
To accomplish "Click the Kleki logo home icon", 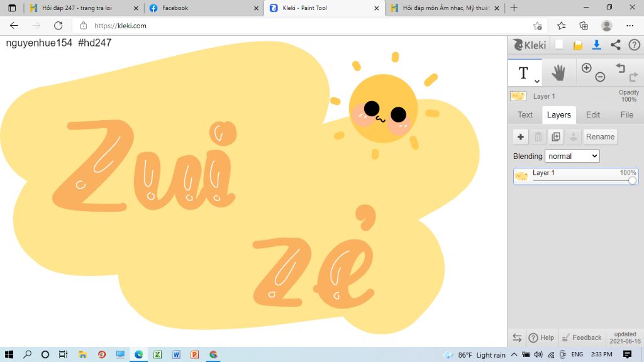I will (x=530, y=45).
